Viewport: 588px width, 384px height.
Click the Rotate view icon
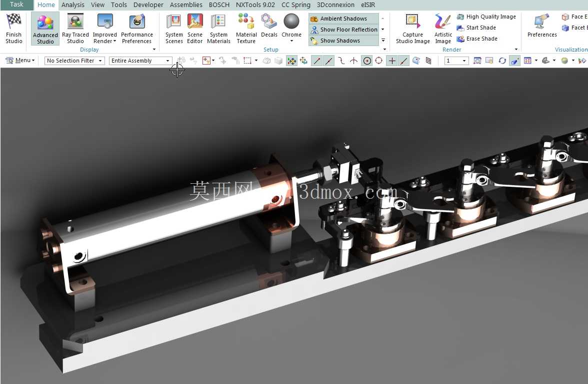(x=502, y=61)
